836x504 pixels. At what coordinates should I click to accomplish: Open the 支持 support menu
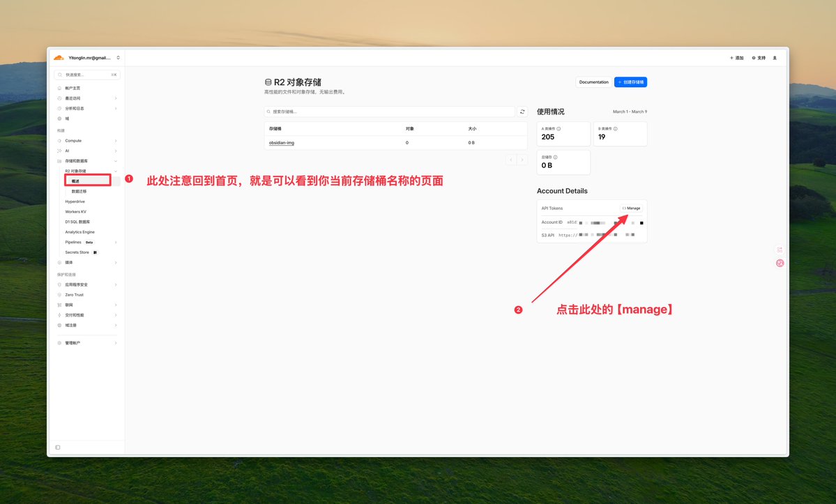pos(759,58)
